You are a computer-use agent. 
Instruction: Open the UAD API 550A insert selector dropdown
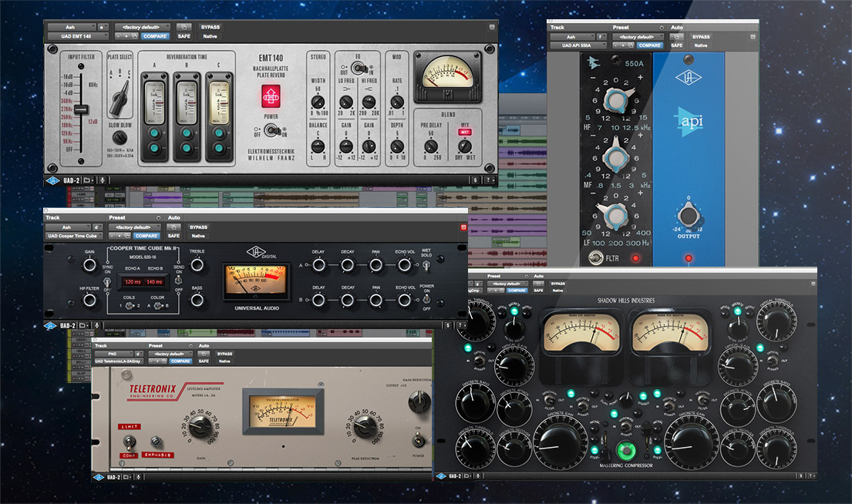coord(578,45)
